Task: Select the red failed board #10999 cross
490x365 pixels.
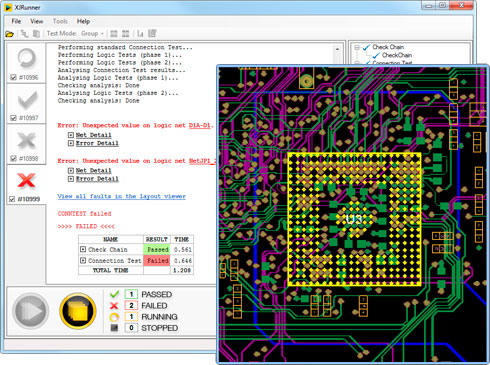Action: [26, 180]
